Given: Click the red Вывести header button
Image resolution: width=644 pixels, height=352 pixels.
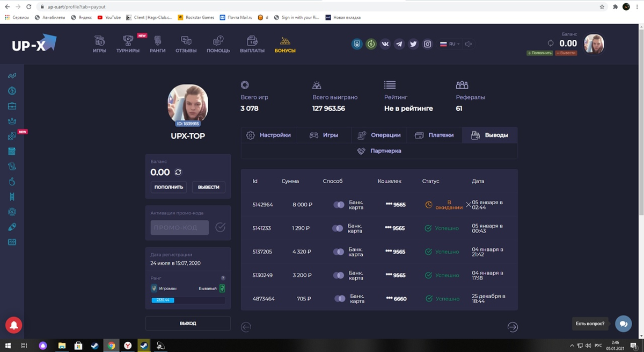Looking at the screenshot, I should (566, 53).
